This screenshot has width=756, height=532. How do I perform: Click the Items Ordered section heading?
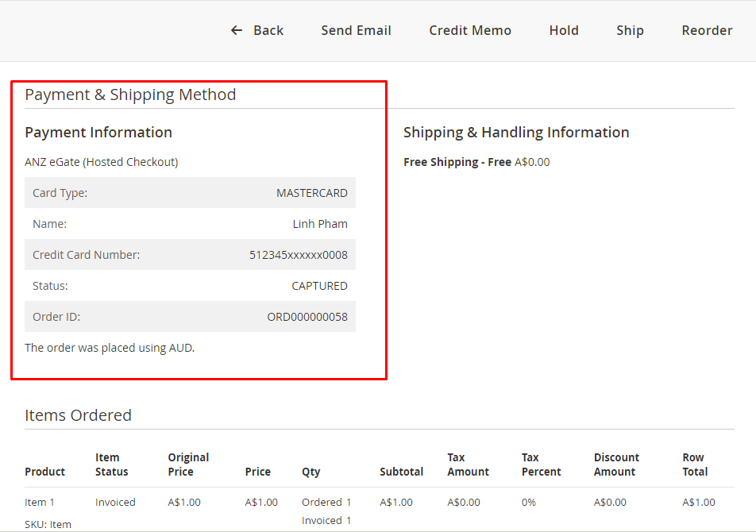point(78,415)
